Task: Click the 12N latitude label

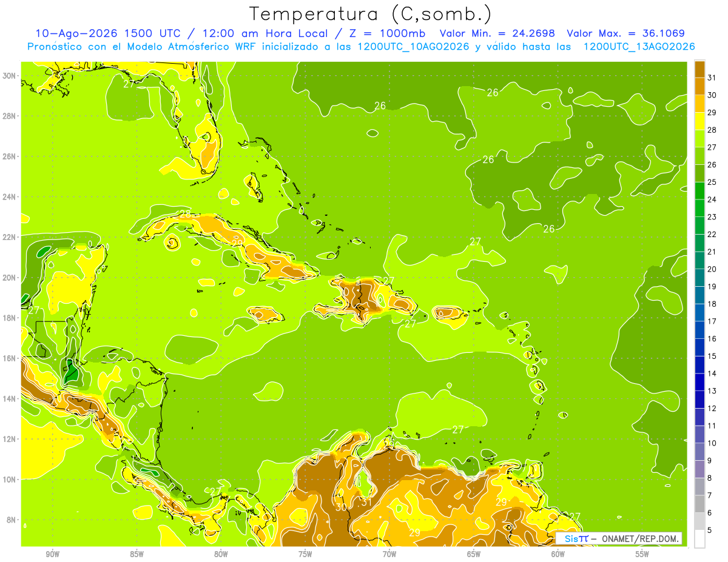Action: pyautogui.click(x=10, y=439)
